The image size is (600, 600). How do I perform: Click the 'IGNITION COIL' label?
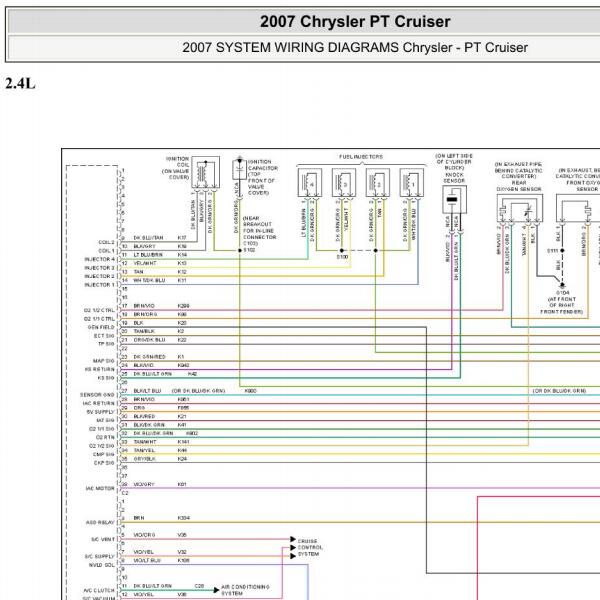pyautogui.click(x=178, y=161)
